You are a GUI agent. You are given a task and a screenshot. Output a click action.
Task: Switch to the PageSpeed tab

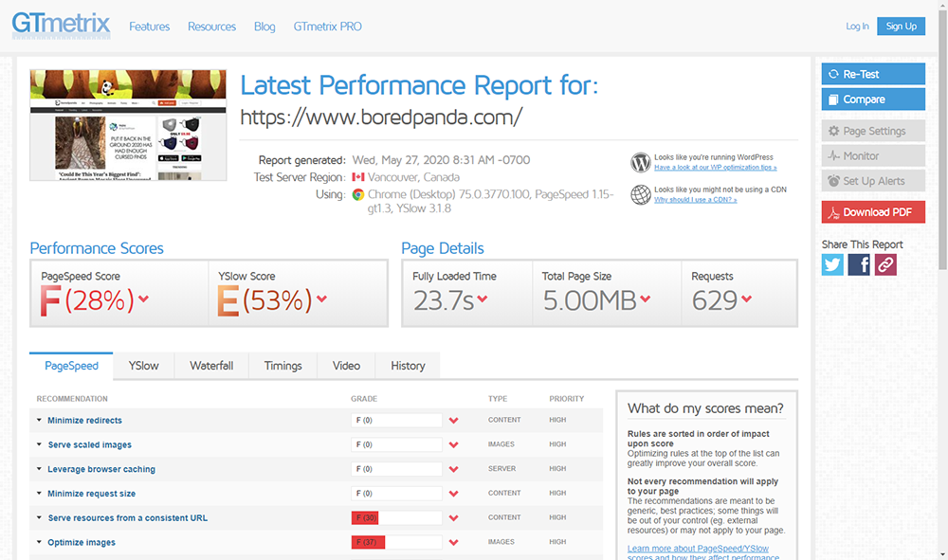[71, 366]
